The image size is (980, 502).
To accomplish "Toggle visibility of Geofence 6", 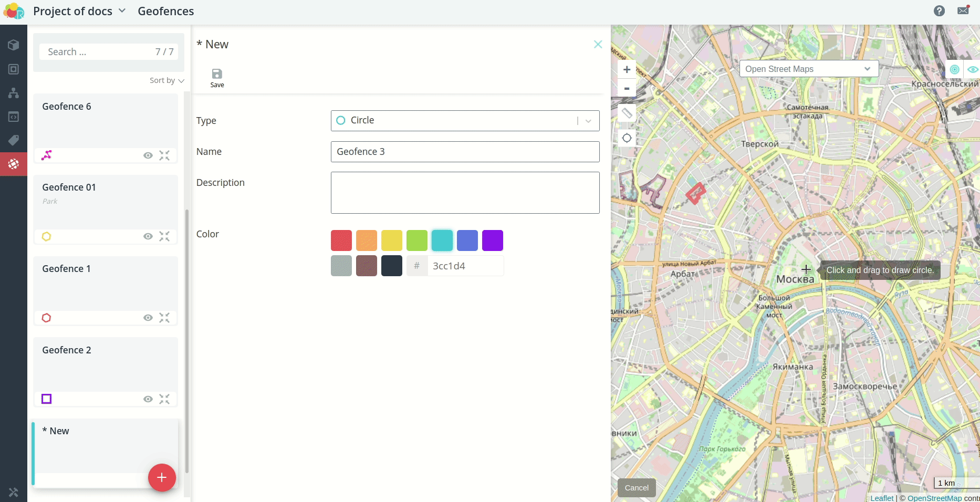I will pyautogui.click(x=148, y=155).
